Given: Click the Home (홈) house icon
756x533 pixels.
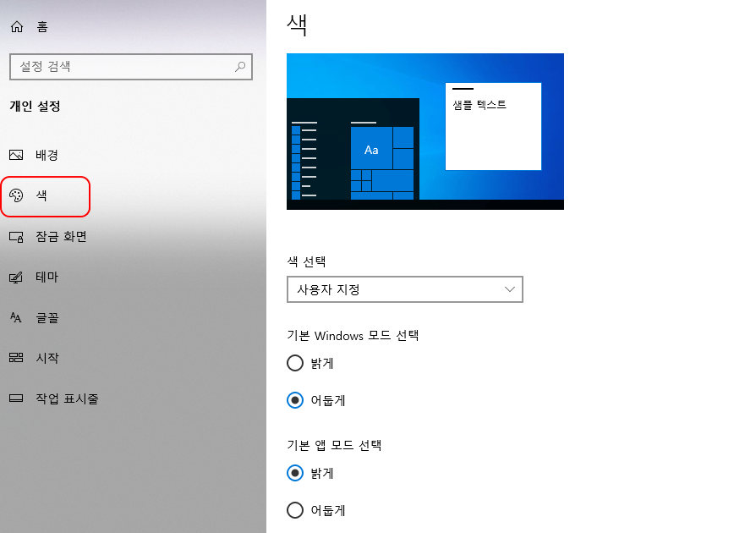Looking at the screenshot, I should (x=17, y=26).
